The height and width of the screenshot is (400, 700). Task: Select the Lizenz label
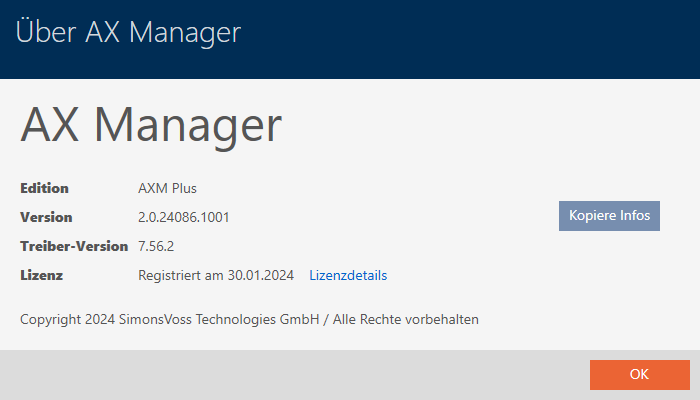(42, 275)
